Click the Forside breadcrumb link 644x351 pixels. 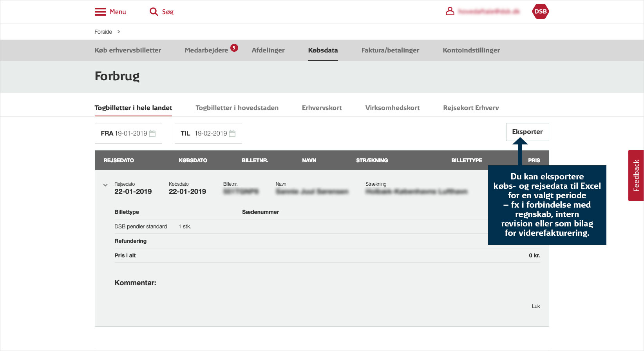[x=103, y=32]
